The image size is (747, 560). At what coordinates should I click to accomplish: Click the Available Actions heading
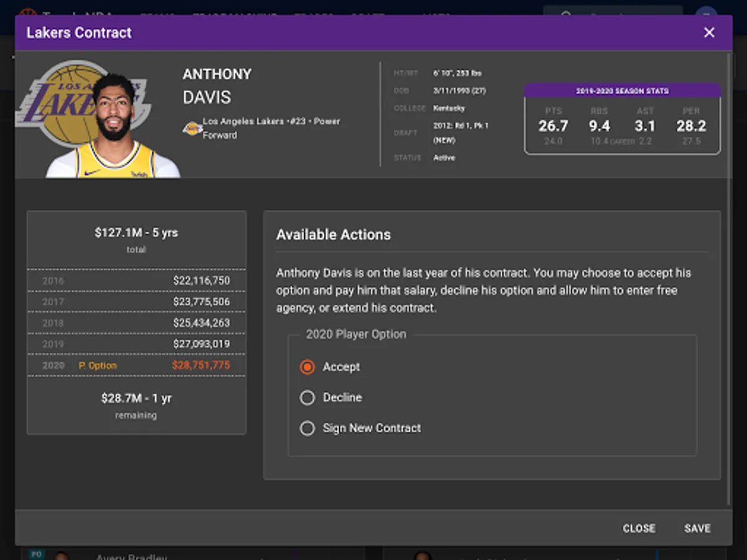(334, 235)
